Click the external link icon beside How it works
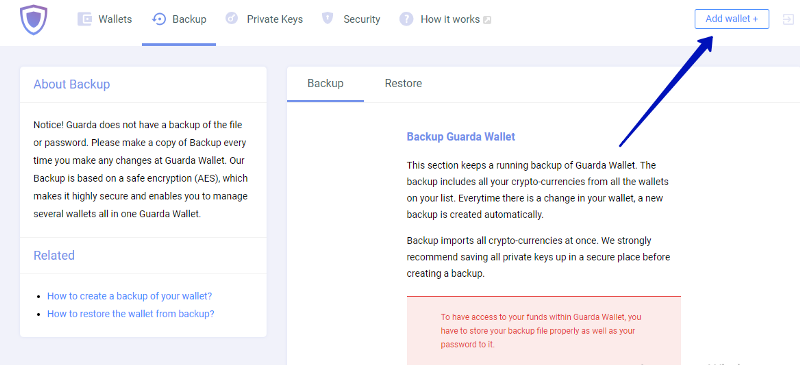Image resolution: width=800 pixels, height=365 pixels. [487, 20]
